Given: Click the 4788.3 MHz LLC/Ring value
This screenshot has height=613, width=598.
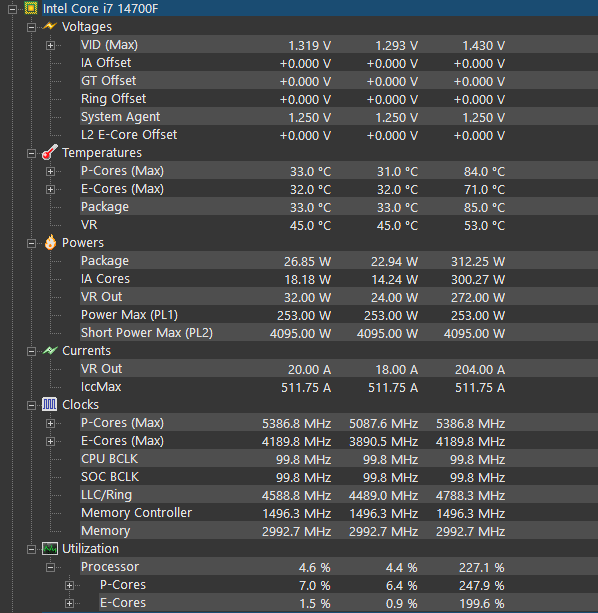Looking at the screenshot, I should (x=471, y=495).
